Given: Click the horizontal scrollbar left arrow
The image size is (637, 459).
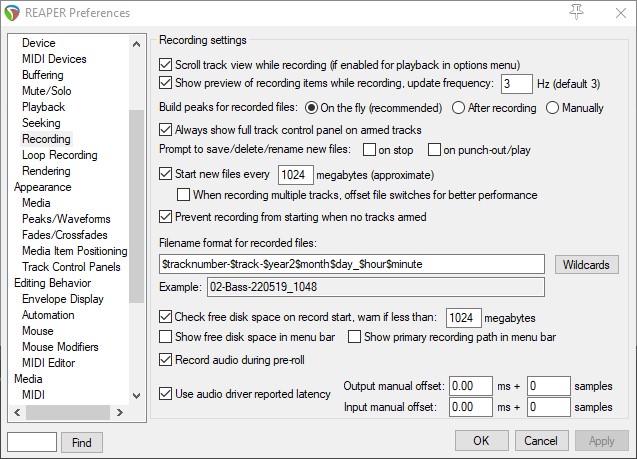Looking at the screenshot, I should click(x=17, y=412).
